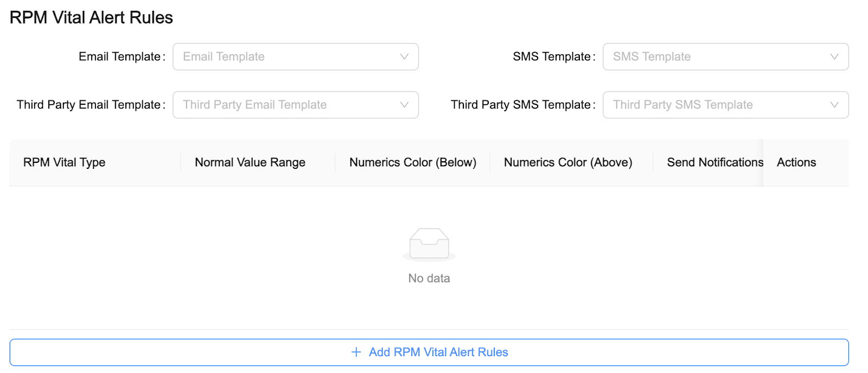Click the plus icon beside Add RPM Vital Alert Rules
The width and height of the screenshot is (868, 373).
355,352
